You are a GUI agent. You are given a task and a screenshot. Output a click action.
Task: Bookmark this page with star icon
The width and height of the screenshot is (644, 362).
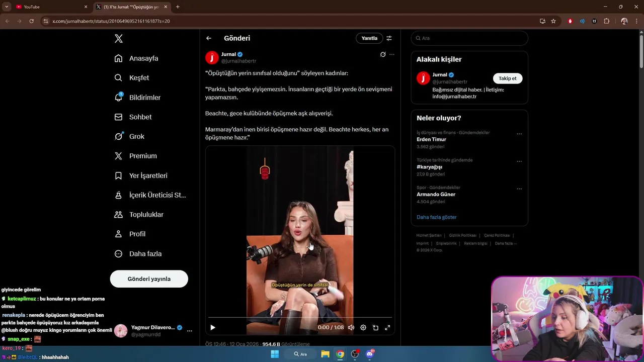coord(553,21)
